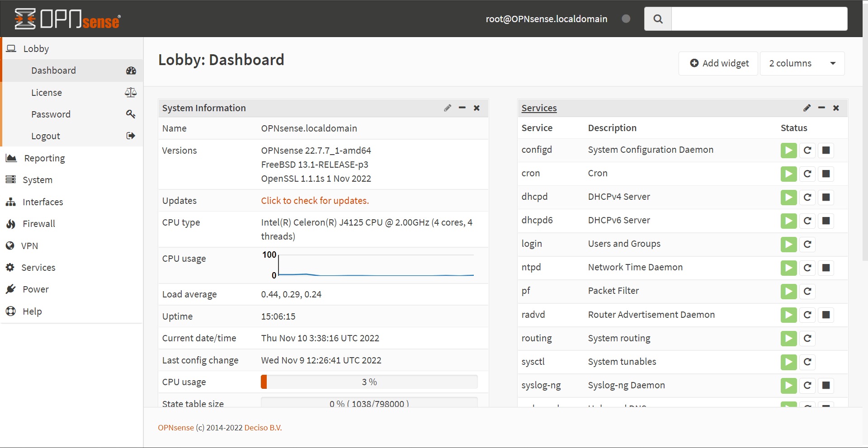
Task: Click the Services gear icon
Action: (x=11, y=267)
